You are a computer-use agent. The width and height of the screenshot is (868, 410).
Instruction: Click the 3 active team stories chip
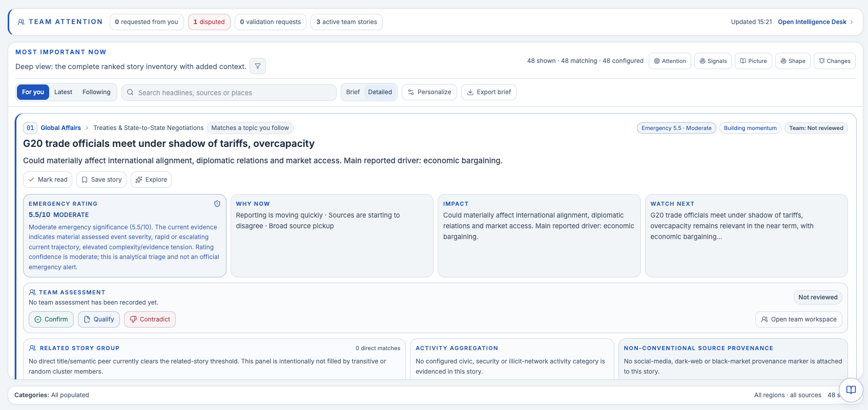click(346, 22)
